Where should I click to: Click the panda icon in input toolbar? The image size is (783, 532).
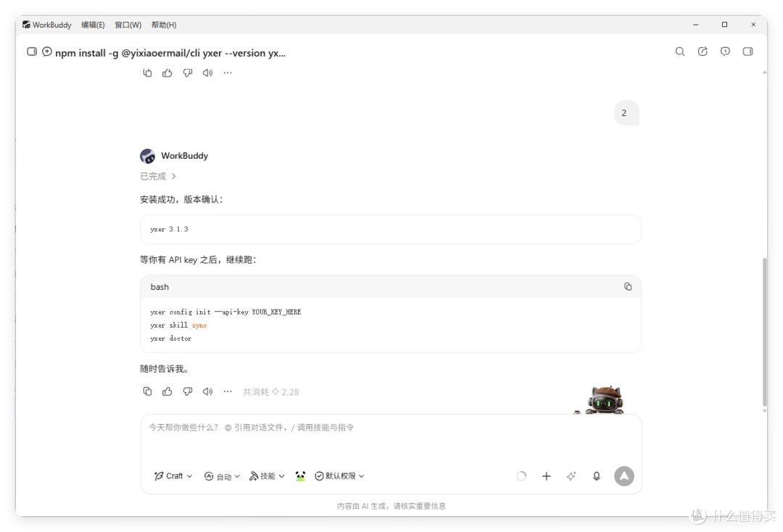click(300, 476)
